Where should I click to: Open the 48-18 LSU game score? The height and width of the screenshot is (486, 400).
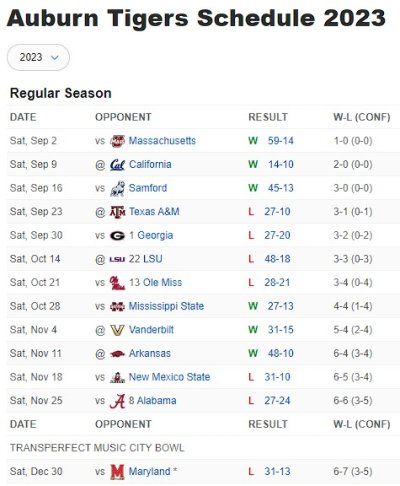(x=277, y=259)
